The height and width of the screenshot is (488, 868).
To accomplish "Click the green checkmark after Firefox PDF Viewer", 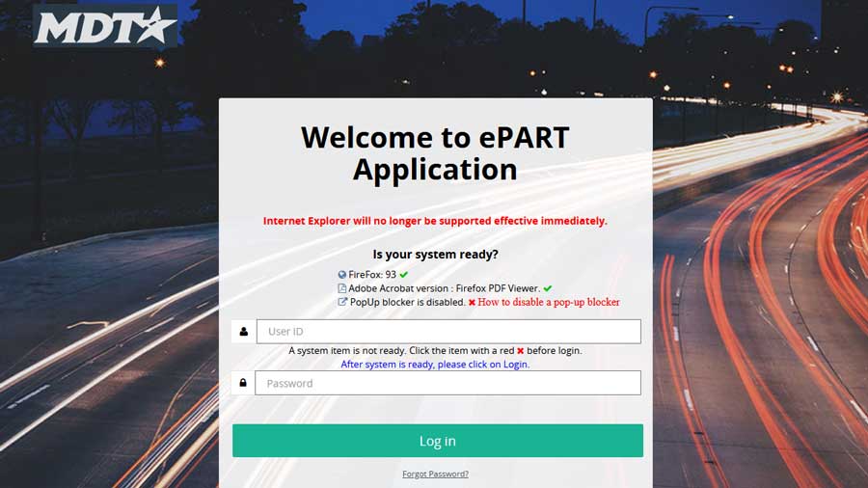I will click(x=548, y=288).
